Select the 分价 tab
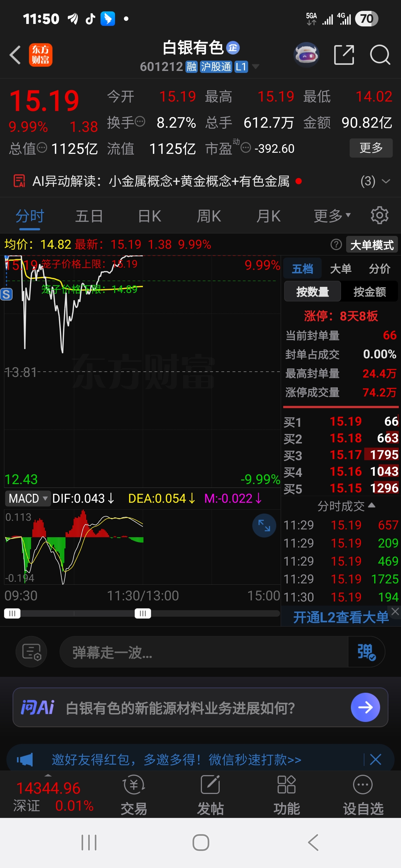The height and width of the screenshot is (868, 401). click(379, 268)
